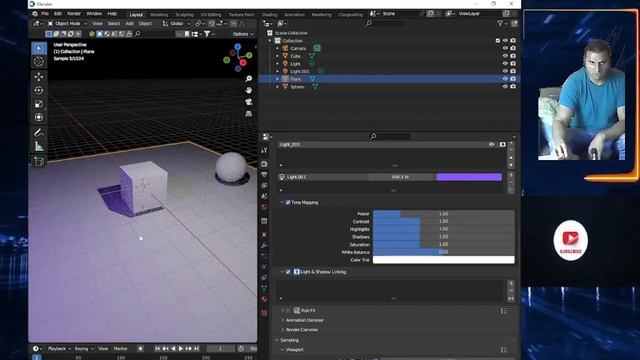
Task: Expand the Animation Denoiser panel
Action: click(282, 320)
